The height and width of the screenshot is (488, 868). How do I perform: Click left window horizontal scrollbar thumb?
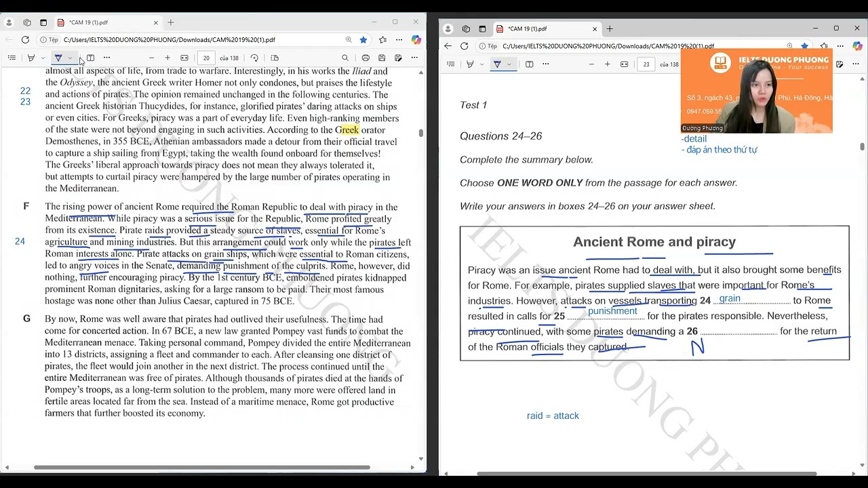click(202, 468)
